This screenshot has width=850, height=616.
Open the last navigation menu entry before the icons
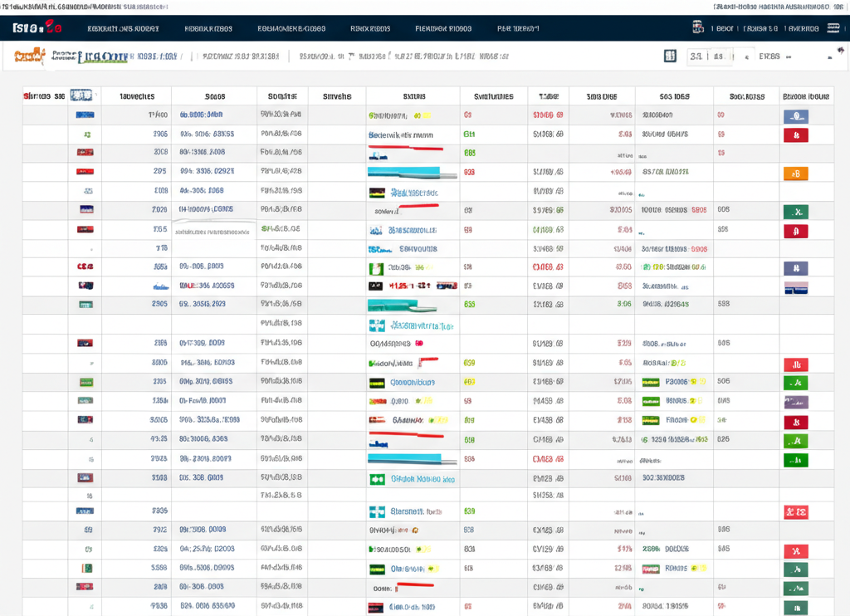pos(516,27)
